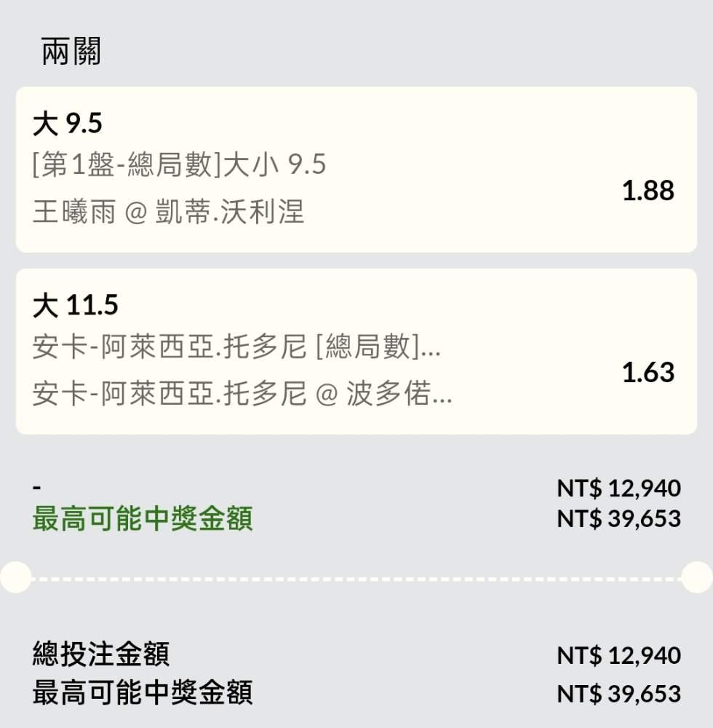Image resolution: width=713 pixels, height=728 pixels.
Task: Select the 大 9.5 bet title
Action: (68, 124)
